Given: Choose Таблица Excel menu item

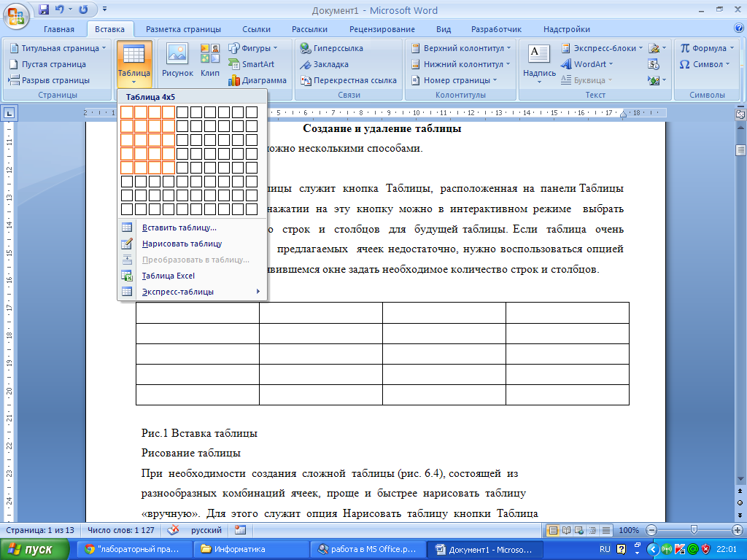Looking at the screenshot, I should [x=193, y=276].
